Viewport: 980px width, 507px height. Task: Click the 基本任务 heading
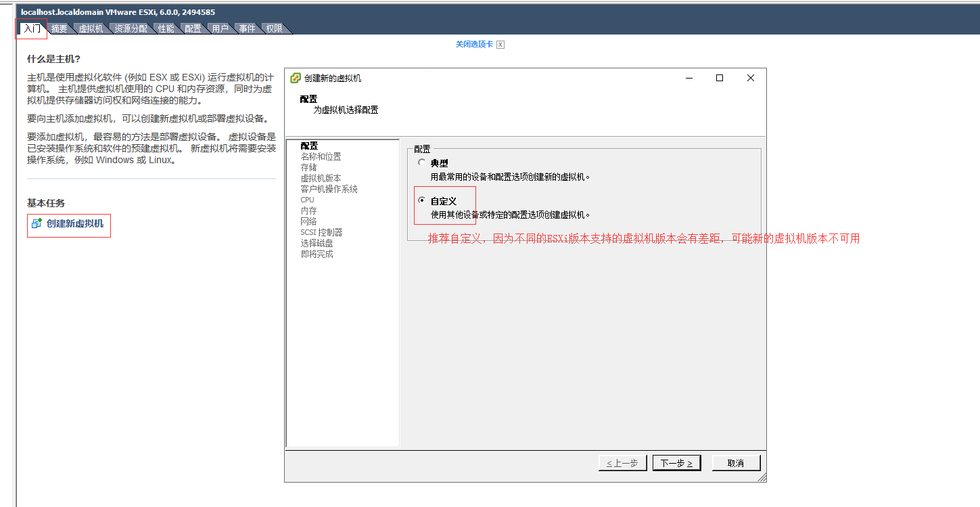point(46,203)
